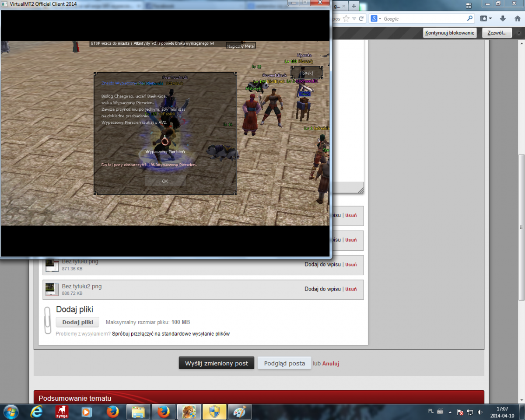
Task: Click OK in the game quest dialog
Action: click(x=165, y=181)
